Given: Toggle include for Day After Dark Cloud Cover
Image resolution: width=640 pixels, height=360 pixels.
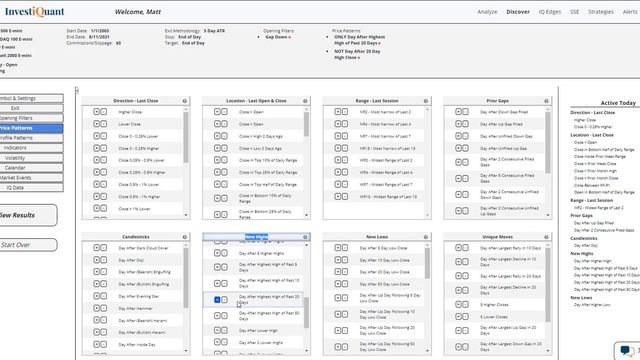Looking at the screenshot, I should click(x=96, y=248).
